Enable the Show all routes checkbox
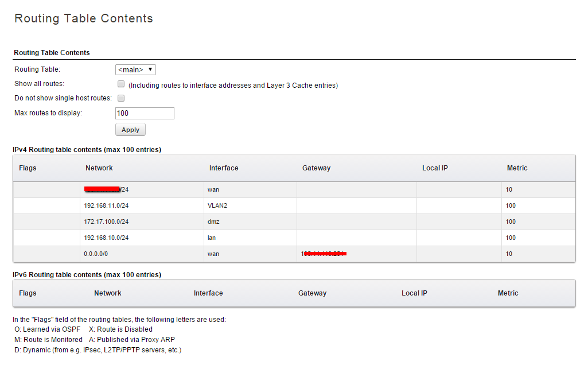588x369 pixels. 121,84
